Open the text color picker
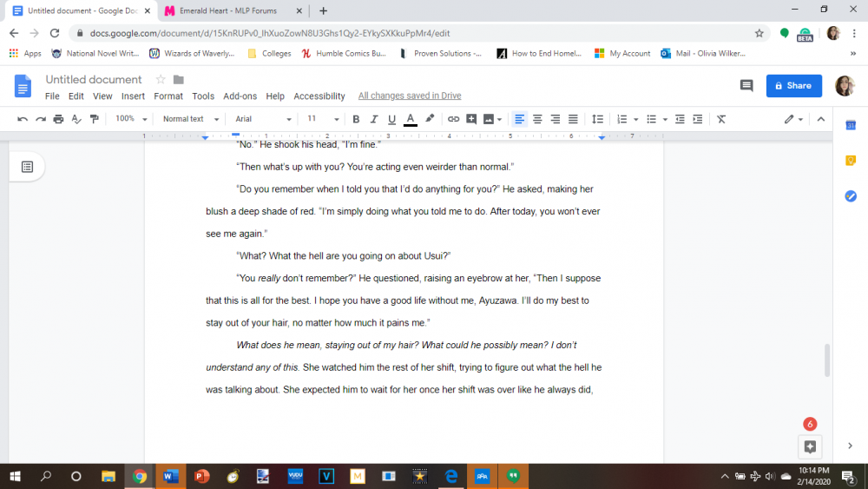Image resolution: width=868 pixels, height=489 pixels. (x=411, y=119)
